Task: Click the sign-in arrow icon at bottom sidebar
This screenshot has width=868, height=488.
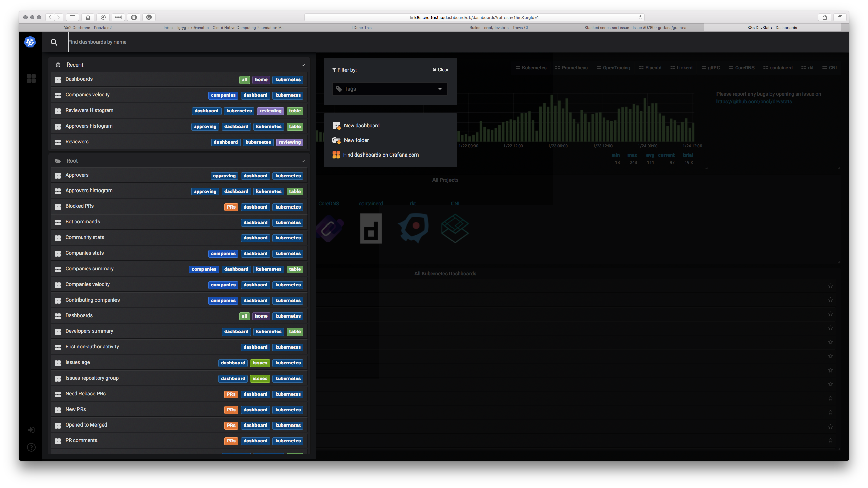Action: [31, 430]
